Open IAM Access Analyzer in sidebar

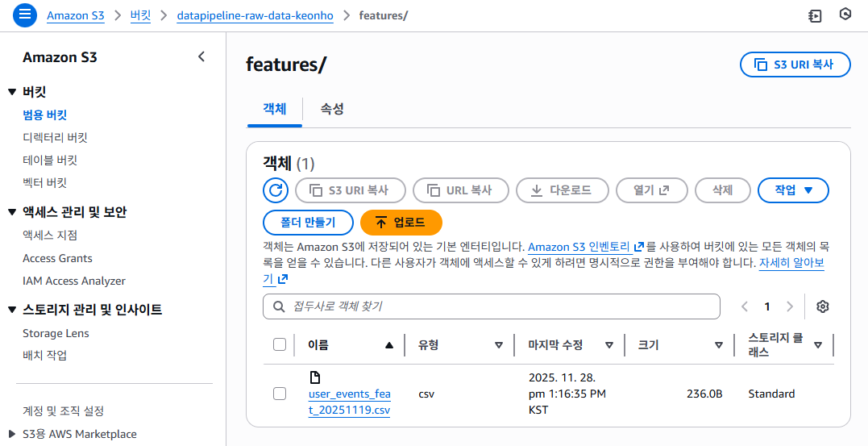(74, 281)
